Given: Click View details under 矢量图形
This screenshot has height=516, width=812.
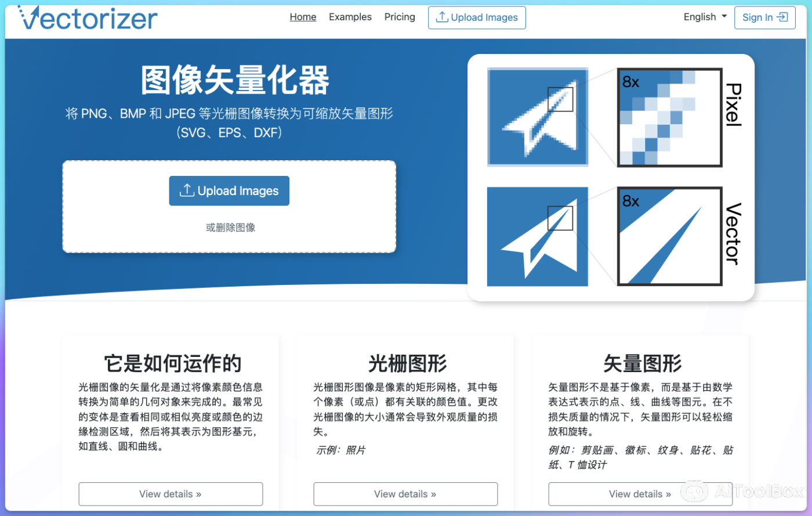Looking at the screenshot, I should pyautogui.click(x=640, y=494).
